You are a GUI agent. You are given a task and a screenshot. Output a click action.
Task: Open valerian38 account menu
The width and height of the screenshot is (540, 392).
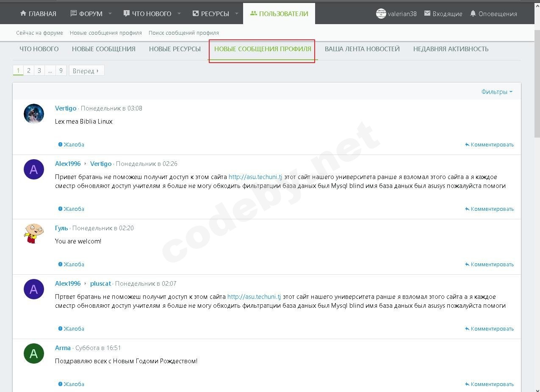coord(396,14)
